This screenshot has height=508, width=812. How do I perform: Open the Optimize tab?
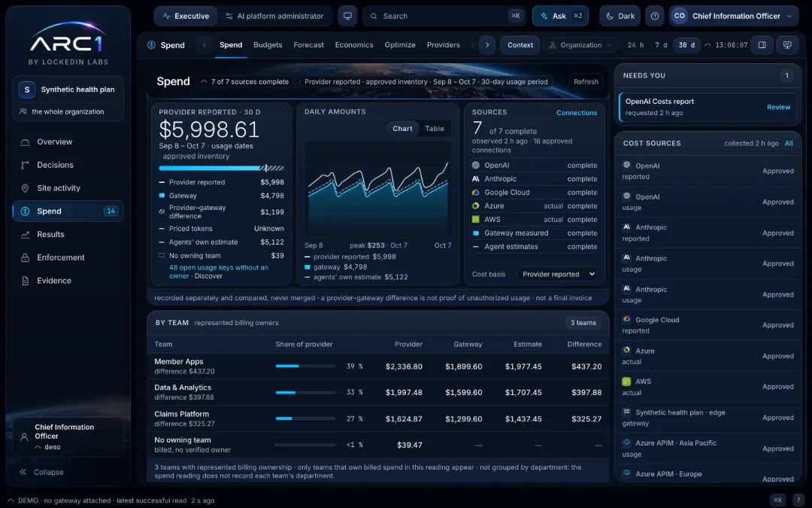pos(400,45)
